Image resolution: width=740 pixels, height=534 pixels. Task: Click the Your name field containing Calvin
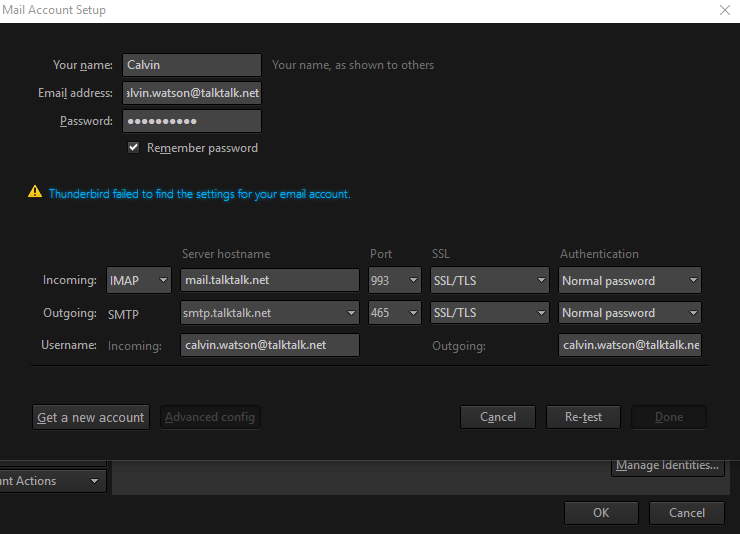(192, 65)
